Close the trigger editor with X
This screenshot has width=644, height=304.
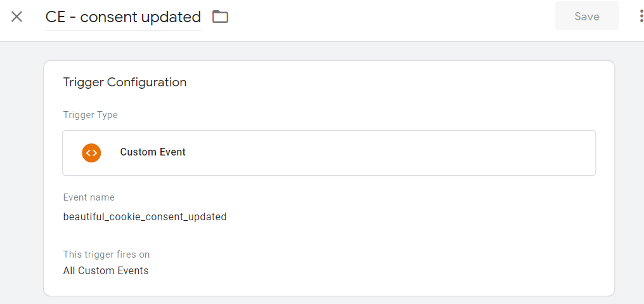[17, 17]
